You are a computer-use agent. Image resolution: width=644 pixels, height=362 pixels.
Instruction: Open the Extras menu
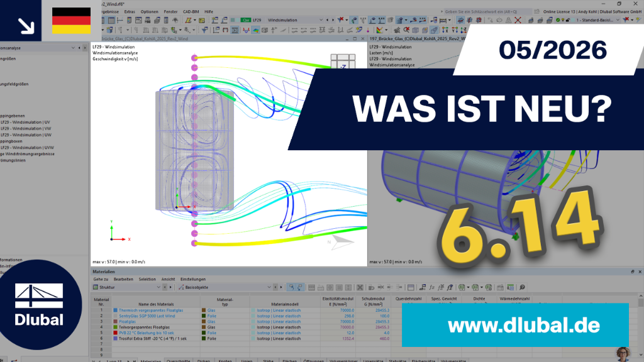pyautogui.click(x=130, y=12)
